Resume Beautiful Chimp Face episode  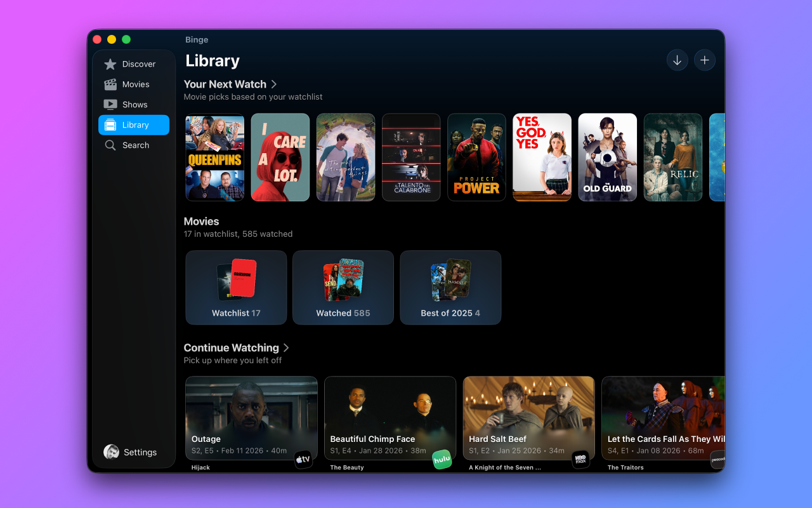tap(390, 418)
